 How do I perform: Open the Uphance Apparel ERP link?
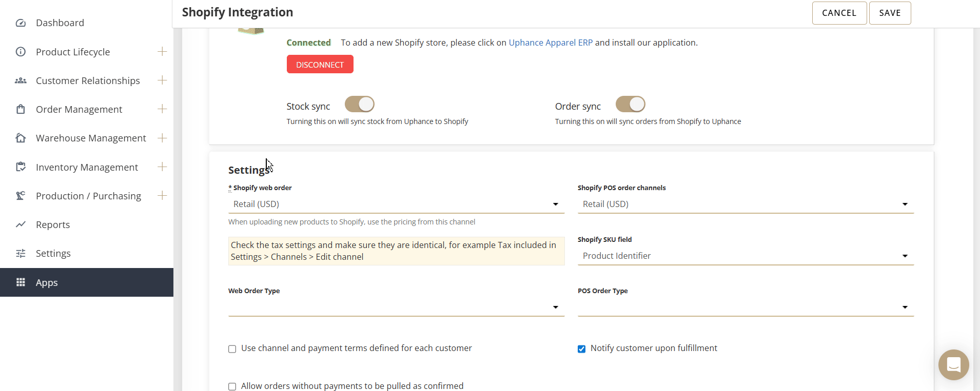[551, 43]
